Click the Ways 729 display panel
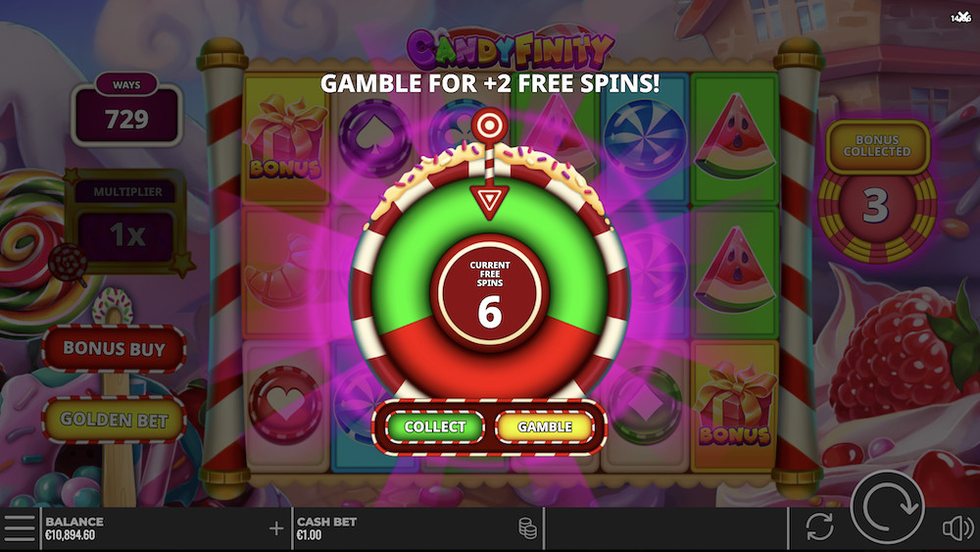This screenshot has height=552, width=980. click(126, 110)
